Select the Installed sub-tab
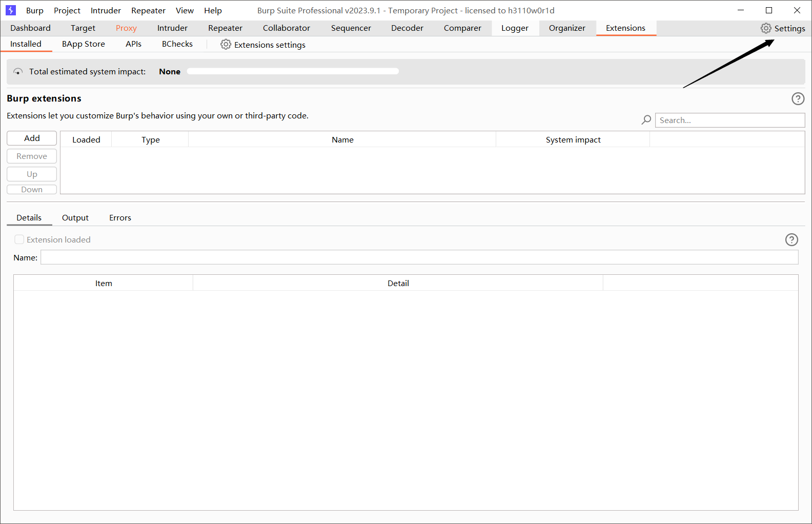 pos(26,44)
